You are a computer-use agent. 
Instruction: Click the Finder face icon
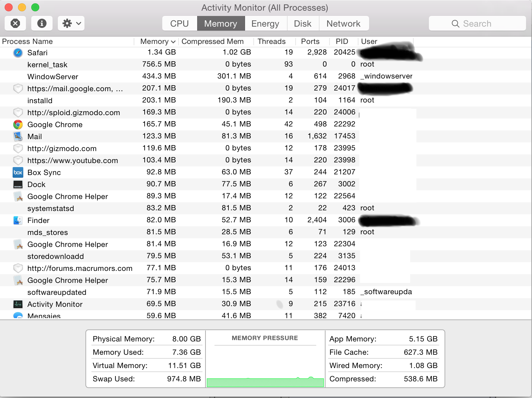point(18,220)
